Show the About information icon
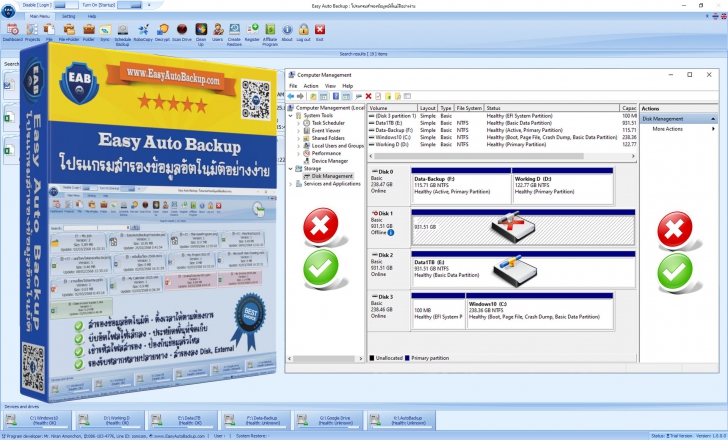Image resolution: width=728 pixels, height=440 pixels. click(x=287, y=32)
